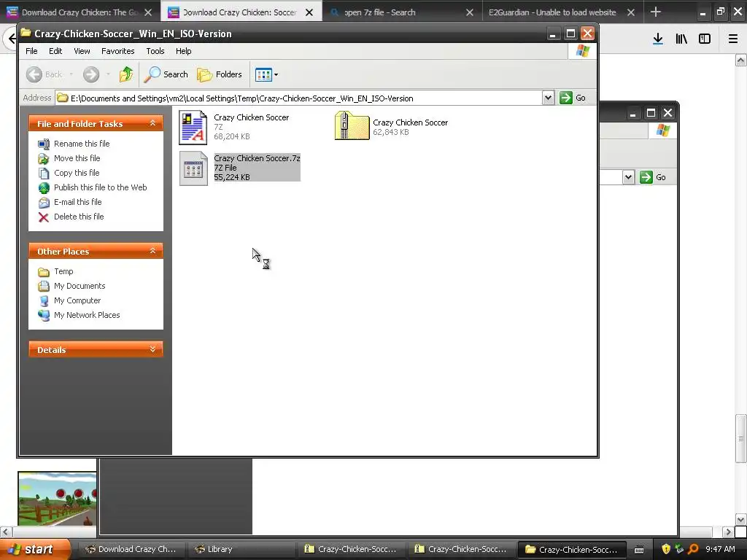Open the Favorites menu
747x560 pixels.
tap(117, 51)
